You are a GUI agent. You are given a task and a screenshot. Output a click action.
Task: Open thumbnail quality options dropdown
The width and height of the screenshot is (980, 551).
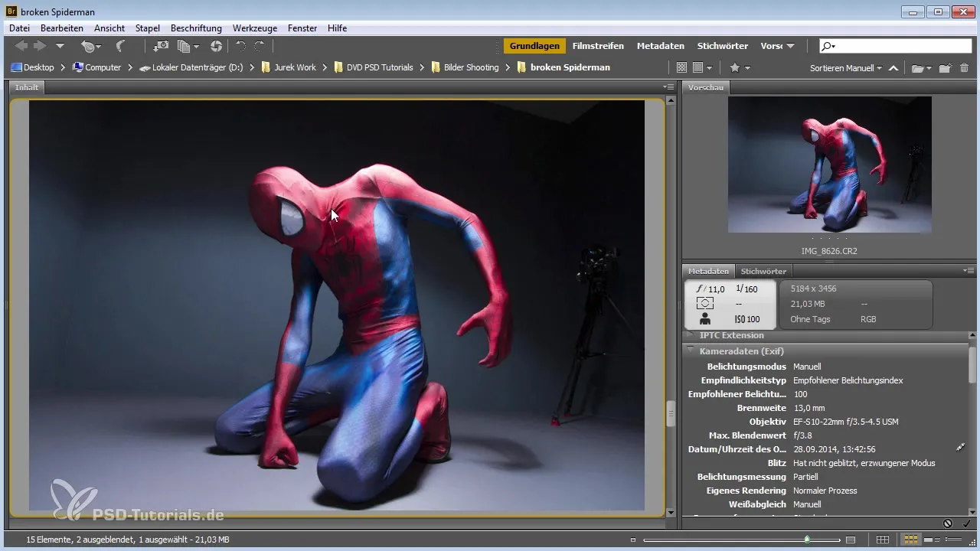point(702,67)
